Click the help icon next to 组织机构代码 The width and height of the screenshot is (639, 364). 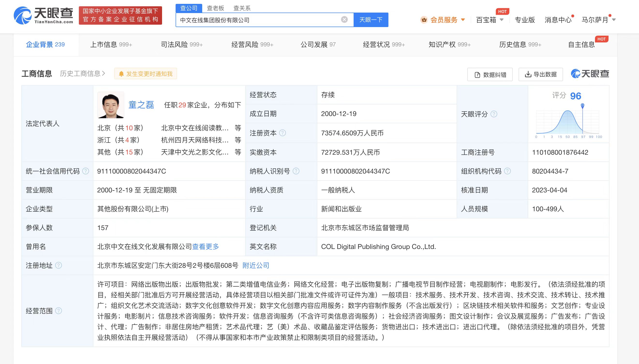pos(507,171)
